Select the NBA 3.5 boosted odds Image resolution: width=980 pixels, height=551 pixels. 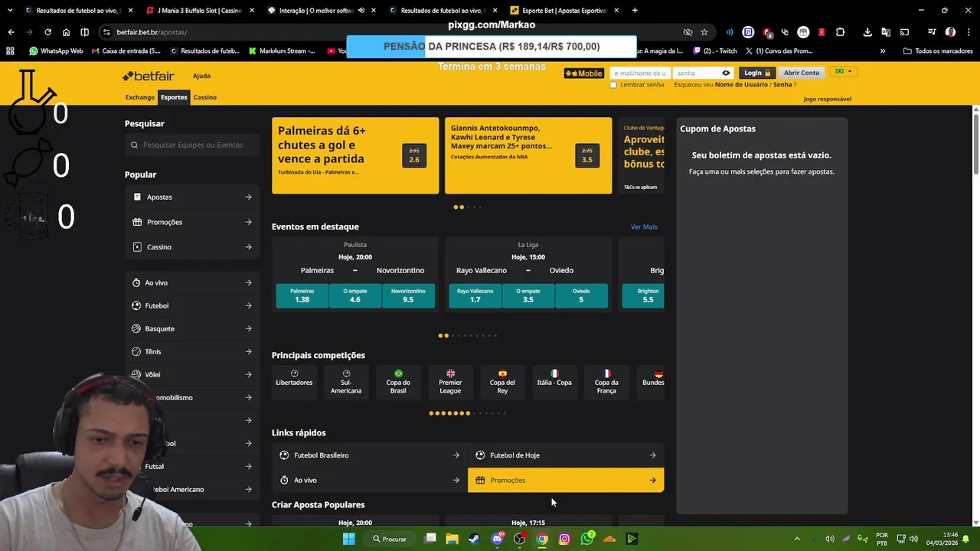tap(587, 155)
